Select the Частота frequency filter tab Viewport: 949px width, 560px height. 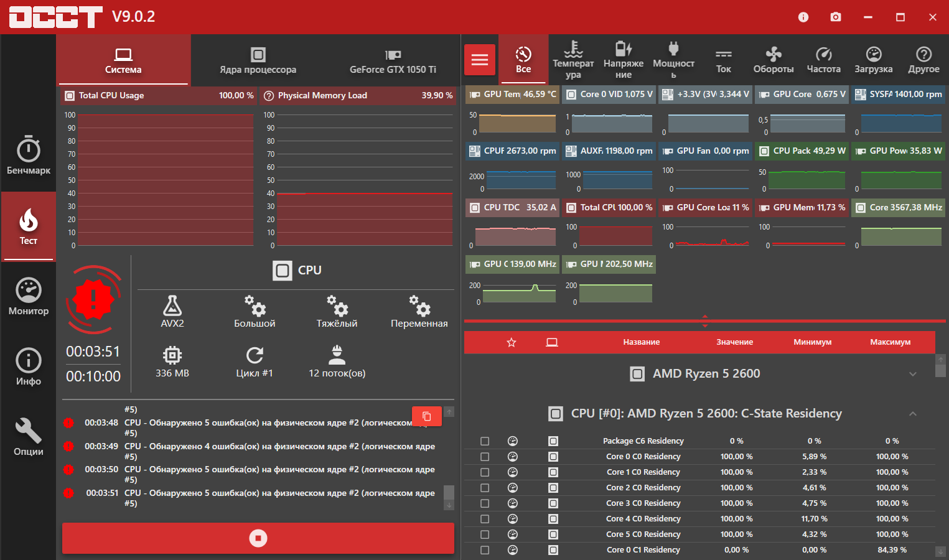click(x=824, y=60)
